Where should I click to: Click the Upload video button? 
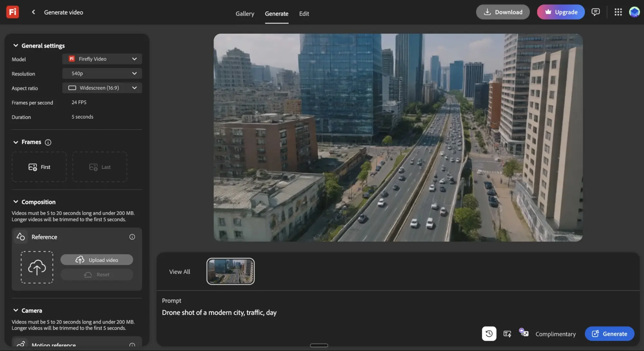click(x=97, y=260)
